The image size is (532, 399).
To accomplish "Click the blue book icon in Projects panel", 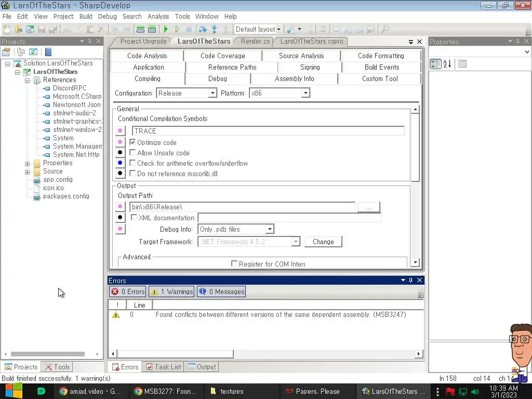I will 48,52.
